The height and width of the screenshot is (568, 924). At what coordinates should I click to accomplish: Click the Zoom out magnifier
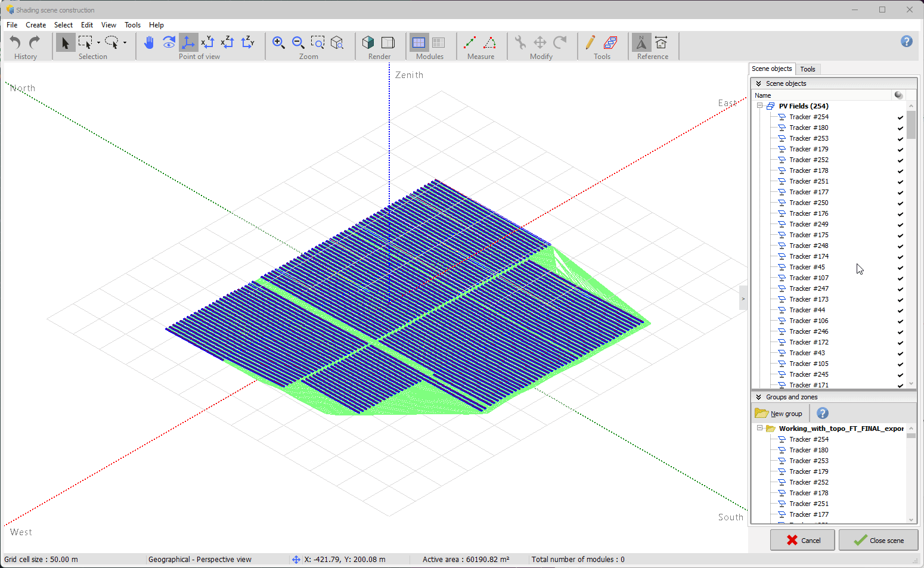pyautogui.click(x=298, y=42)
